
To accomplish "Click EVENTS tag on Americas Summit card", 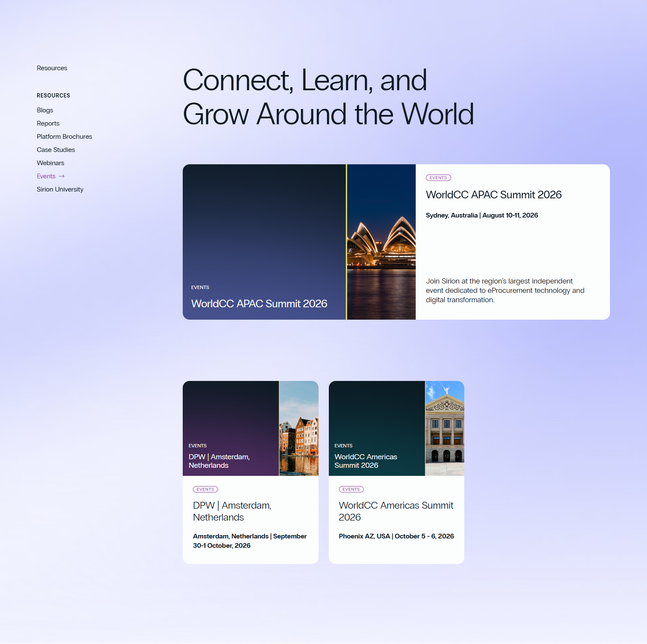I will click(x=351, y=489).
